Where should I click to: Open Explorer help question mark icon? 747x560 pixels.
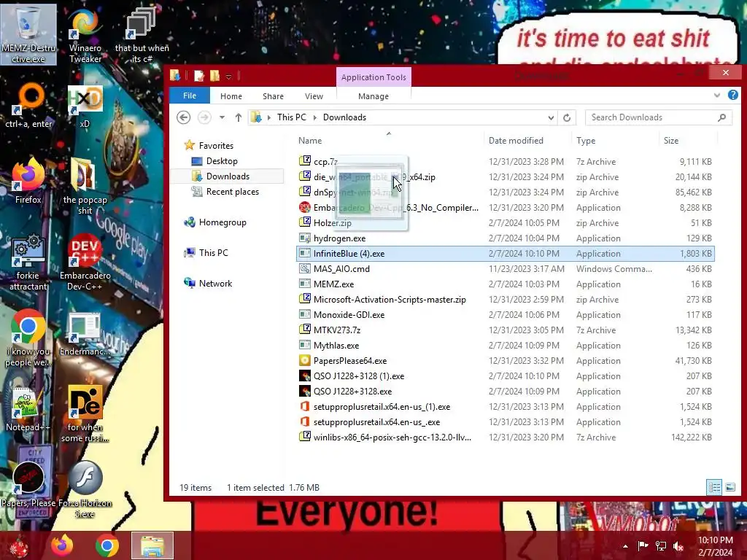pos(732,96)
